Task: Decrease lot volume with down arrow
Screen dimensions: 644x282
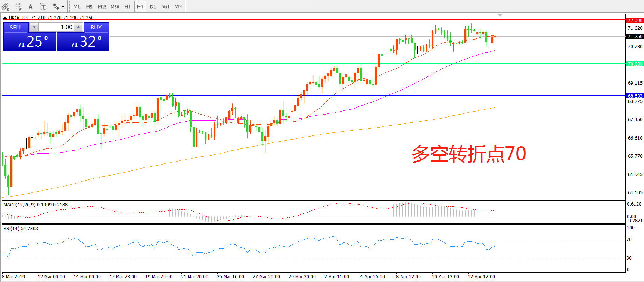Action: (34, 27)
